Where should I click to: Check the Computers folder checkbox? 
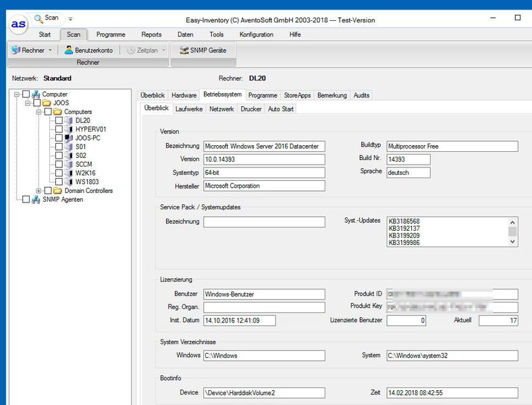coord(48,111)
